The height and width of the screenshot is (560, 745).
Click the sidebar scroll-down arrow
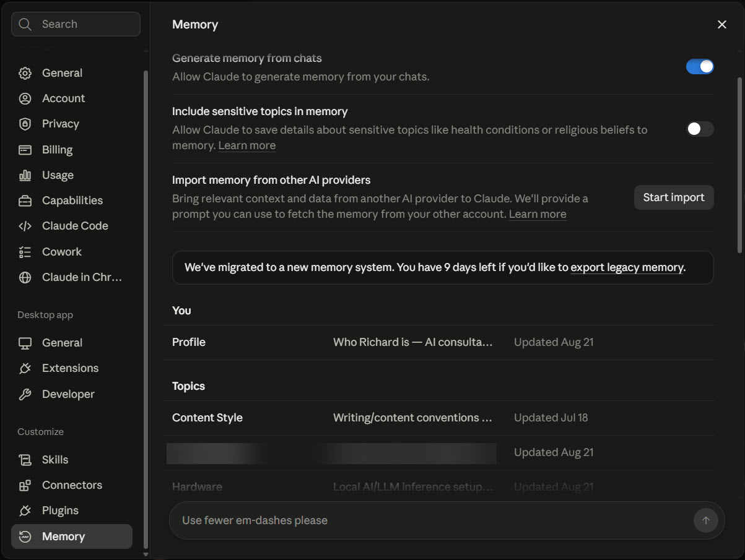pos(146,554)
